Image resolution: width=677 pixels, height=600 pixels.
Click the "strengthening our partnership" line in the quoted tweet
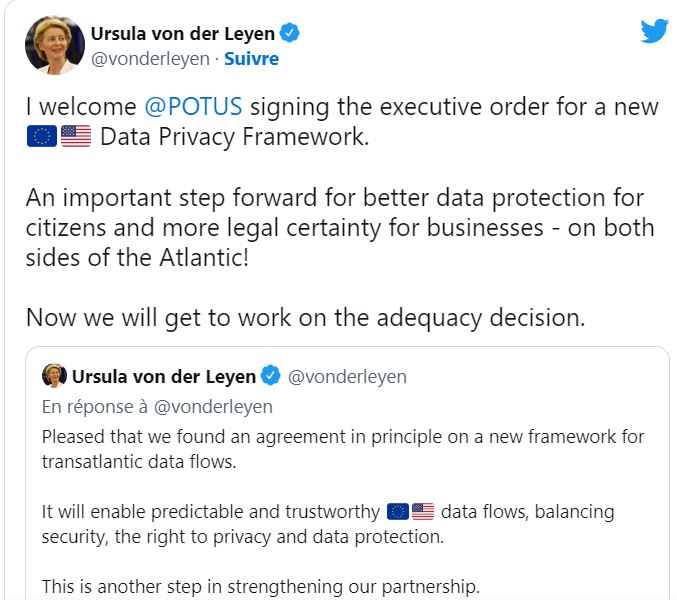[261, 587]
